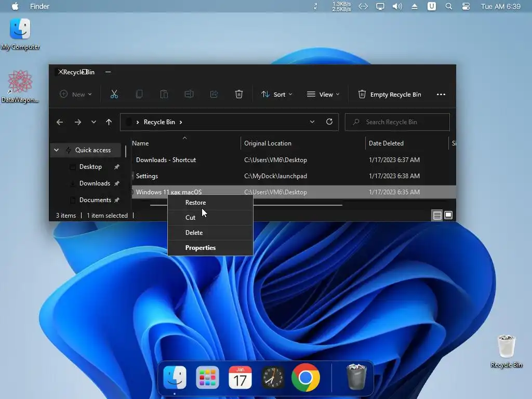Select the DataWagon desktop shortcut

click(x=20, y=86)
